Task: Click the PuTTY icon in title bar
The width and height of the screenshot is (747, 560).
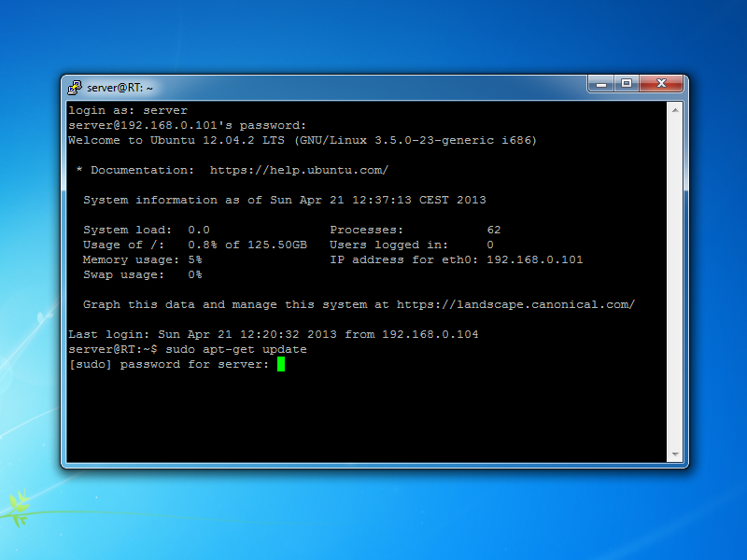Action: coord(75,88)
